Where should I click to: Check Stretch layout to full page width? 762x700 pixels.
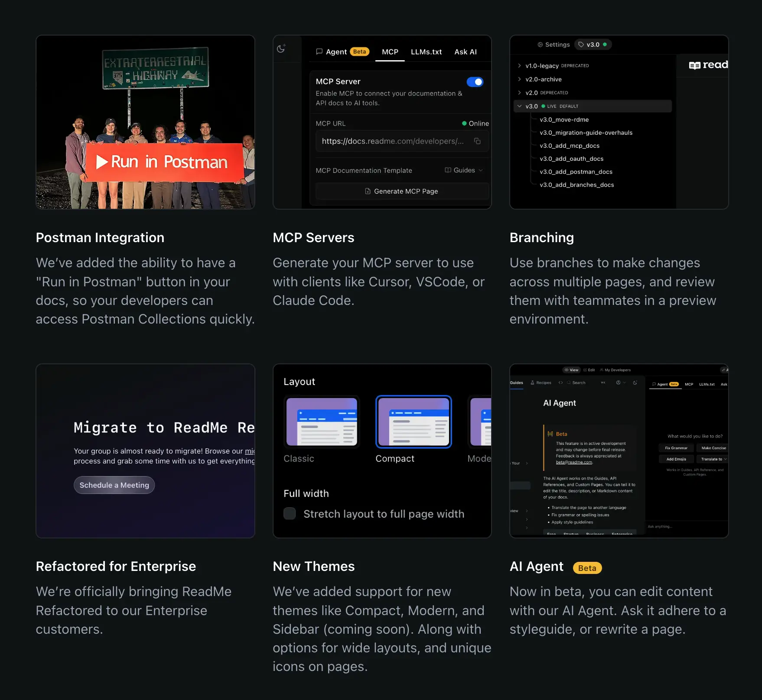click(290, 514)
